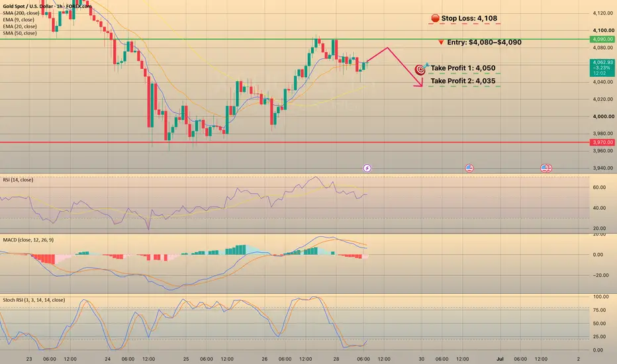Viewport: 617px width, 364px height.
Task: Click the 75.00 level on the Stoch RSI axis
Action: tap(599, 310)
